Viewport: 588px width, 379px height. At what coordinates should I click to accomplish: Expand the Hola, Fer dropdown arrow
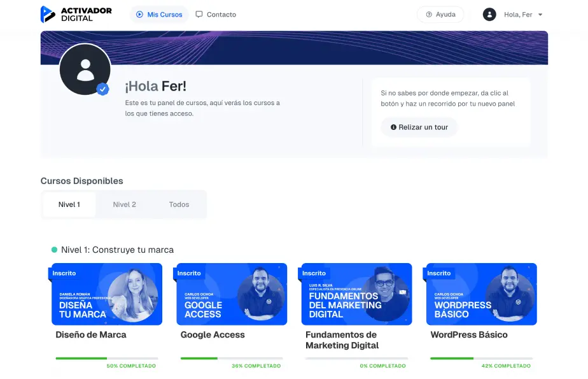tap(540, 15)
